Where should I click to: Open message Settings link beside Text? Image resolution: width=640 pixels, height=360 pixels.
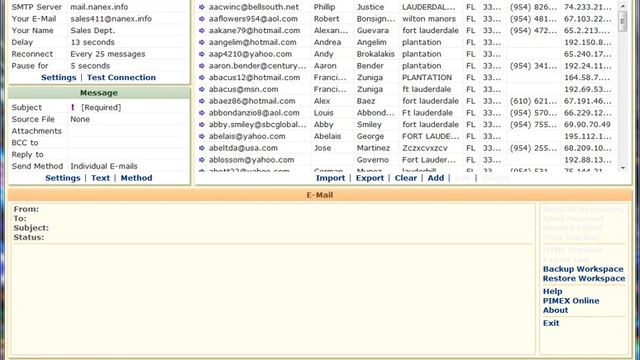[63, 178]
